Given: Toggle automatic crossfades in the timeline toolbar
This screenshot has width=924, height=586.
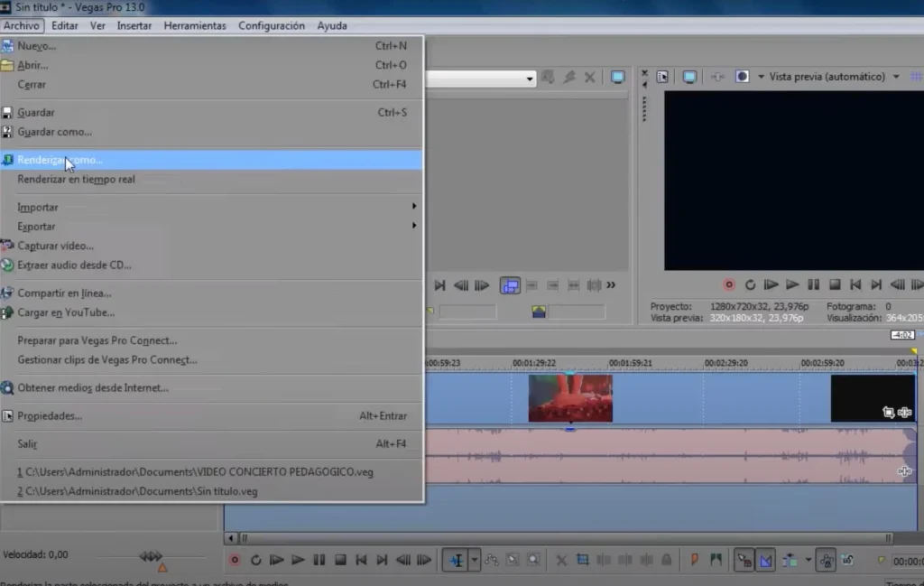Looking at the screenshot, I should click(x=765, y=560).
